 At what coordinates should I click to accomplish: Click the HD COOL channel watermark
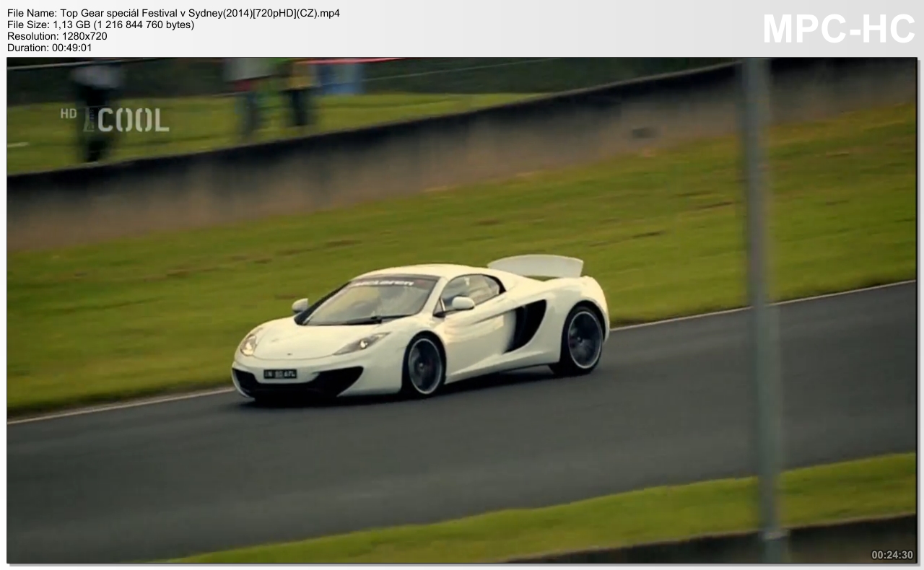click(x=115, y=120)
